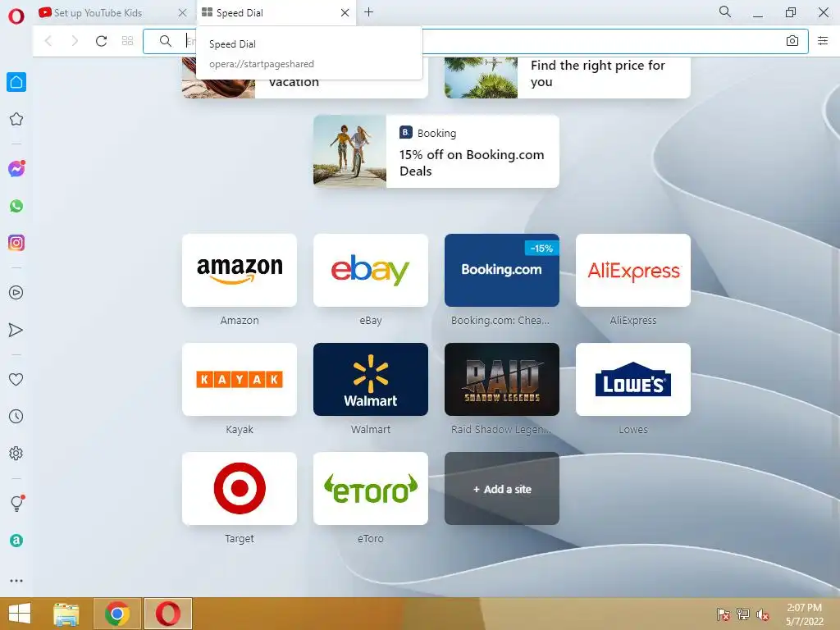Open My Flow arrow icon in sidebar

(16, 330)
